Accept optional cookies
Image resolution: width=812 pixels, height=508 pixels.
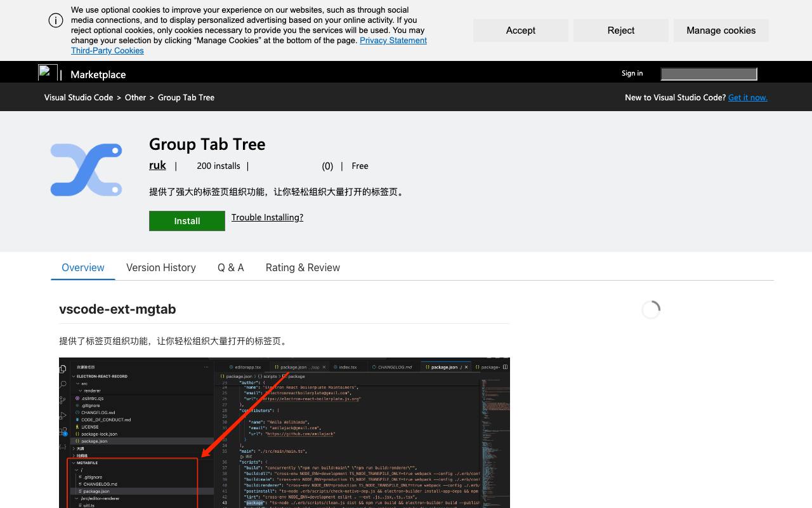pyautogui.click(x=521, y=30)
